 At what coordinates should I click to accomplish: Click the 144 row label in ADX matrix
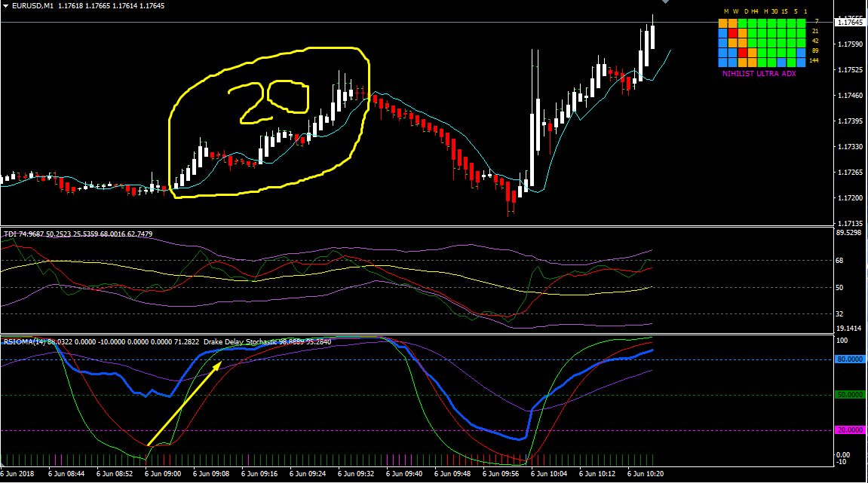[814, 60]
